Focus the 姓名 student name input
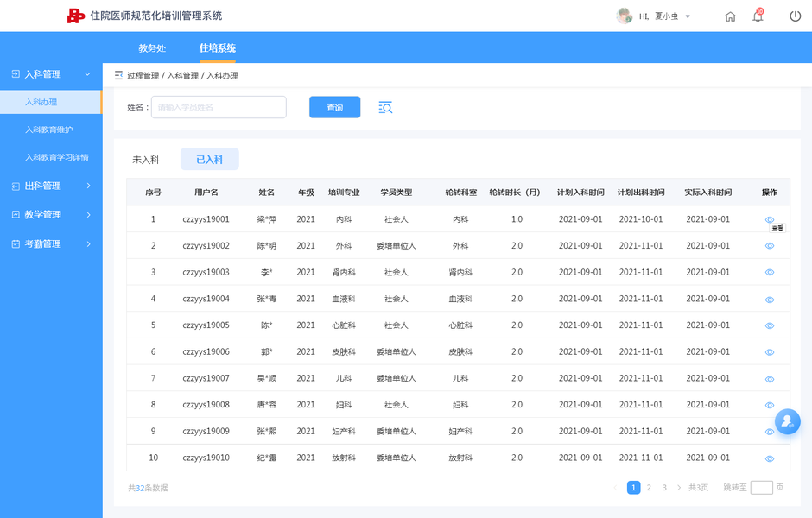The image size is (812, 518). 219,107
